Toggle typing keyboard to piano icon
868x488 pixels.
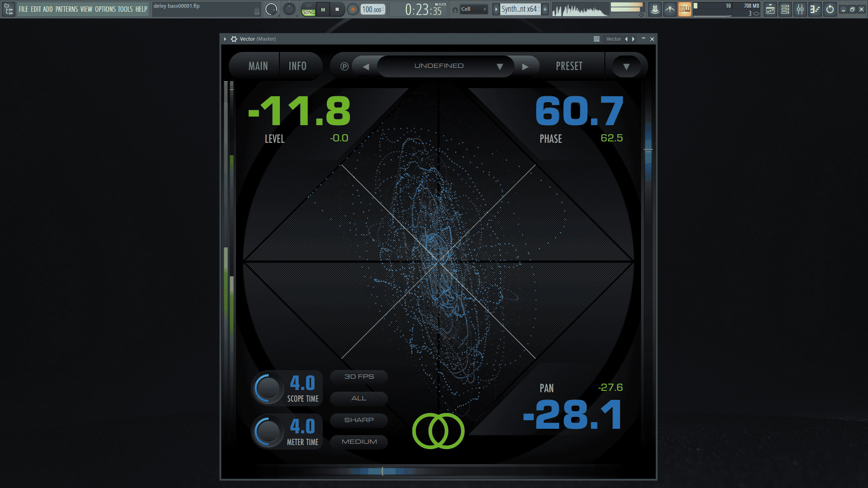(655, 9)
